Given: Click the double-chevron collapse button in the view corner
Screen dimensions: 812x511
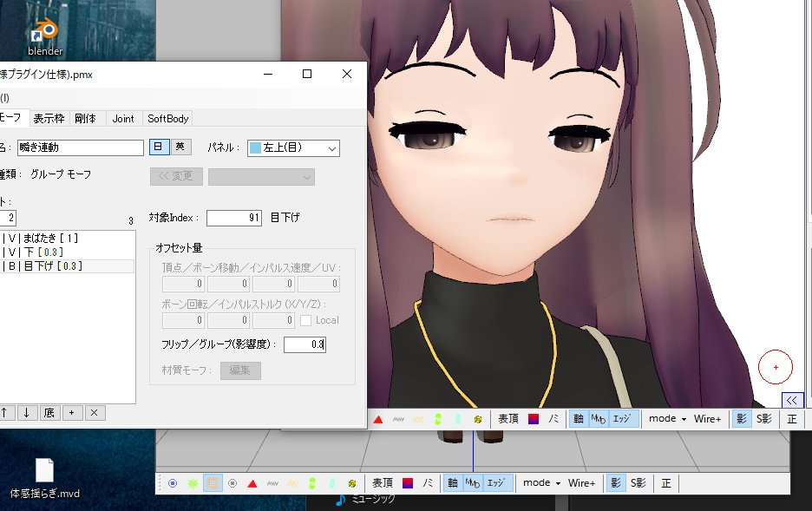Looking at the screenshot, I should pyautogui.click(x=792, y=400).
